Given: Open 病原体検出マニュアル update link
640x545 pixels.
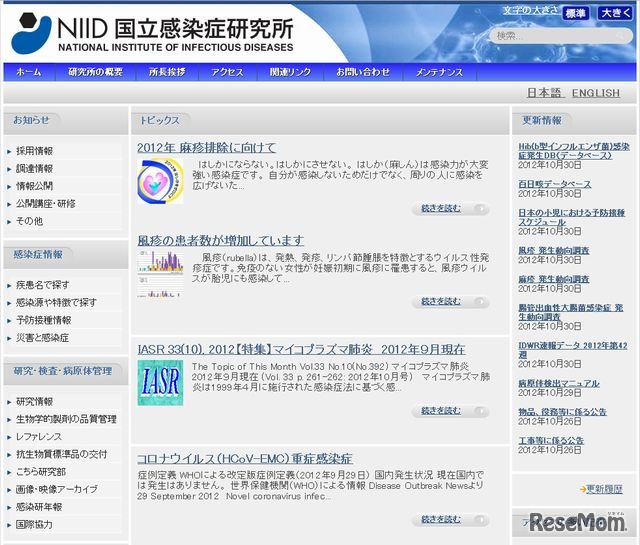Looking at the screenshot, I should [x=559, y=383].
